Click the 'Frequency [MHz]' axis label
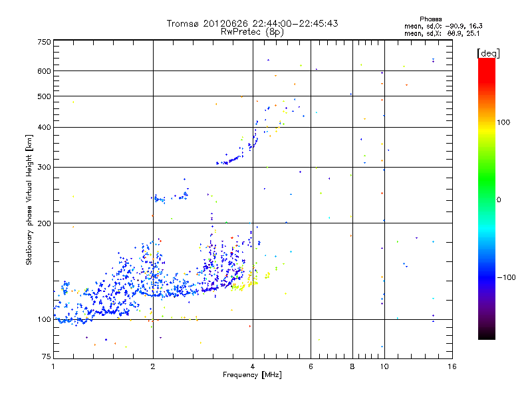This screenshot has width=532, height=399. click(x=252, y=375)
